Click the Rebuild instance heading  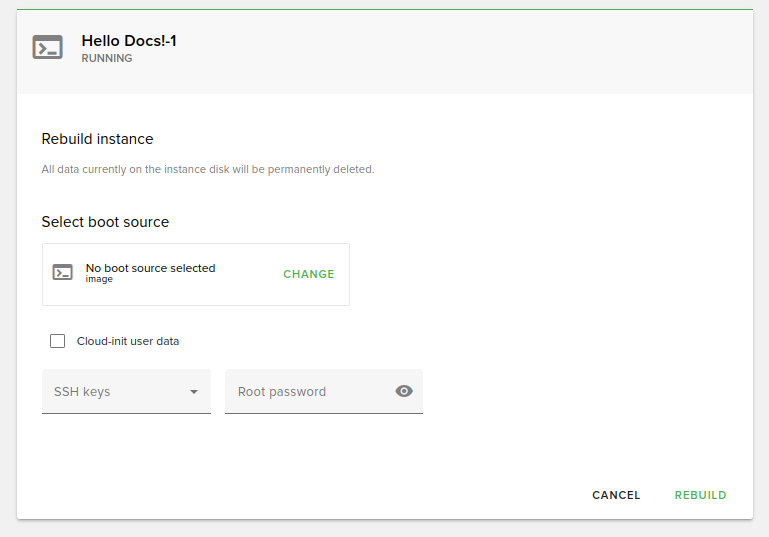pos(97,139)
